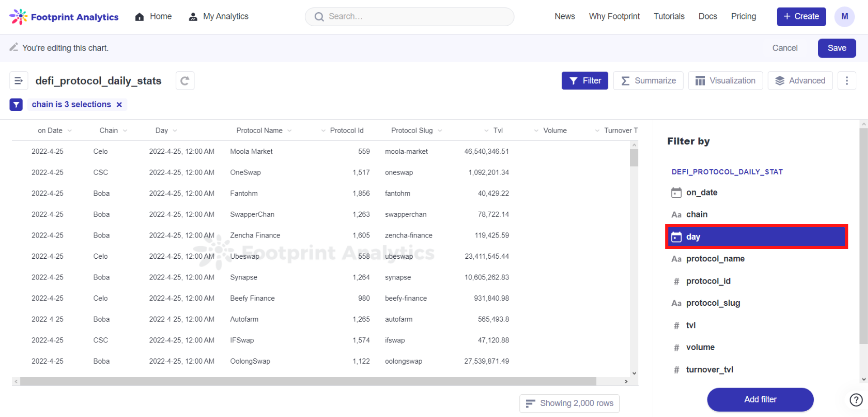Toggle the side panel list icon

19,81
